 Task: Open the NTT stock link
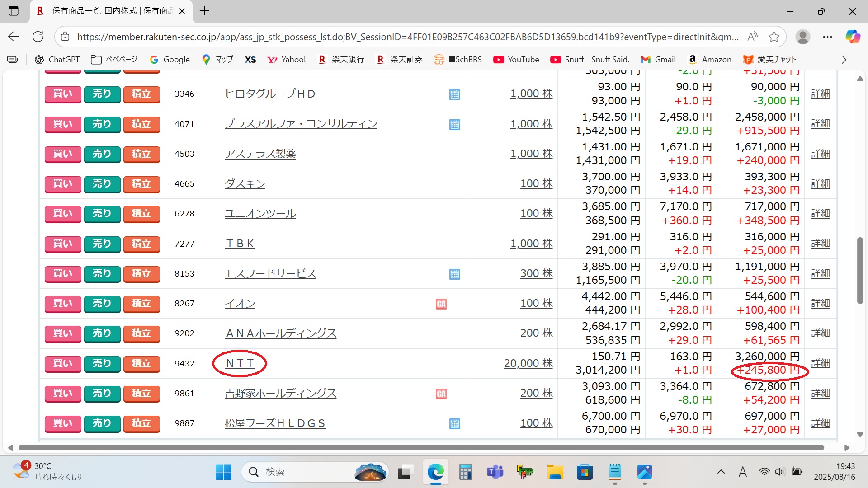(240, 363)
